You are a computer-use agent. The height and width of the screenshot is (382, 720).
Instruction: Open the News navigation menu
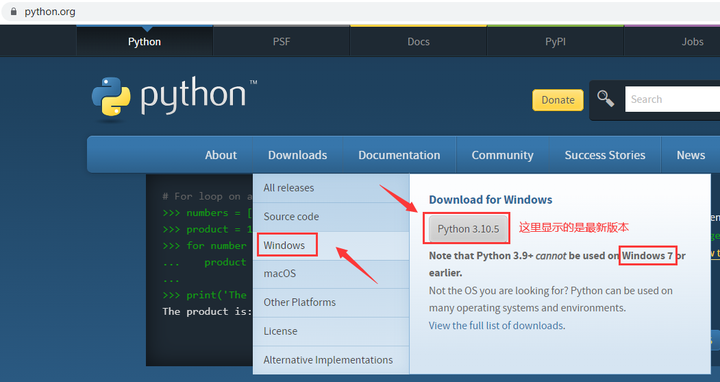pos(691,155)
